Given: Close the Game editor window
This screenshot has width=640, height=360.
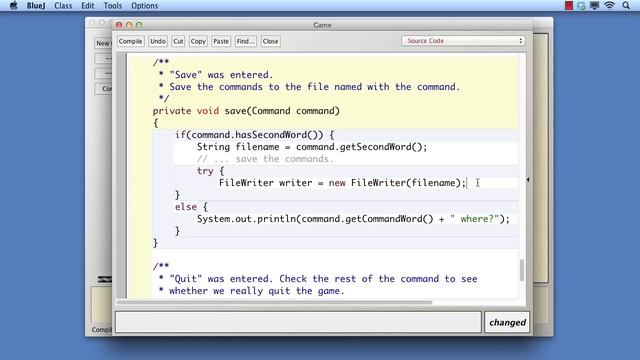Looking at the screenshot, I should (119, 25).
